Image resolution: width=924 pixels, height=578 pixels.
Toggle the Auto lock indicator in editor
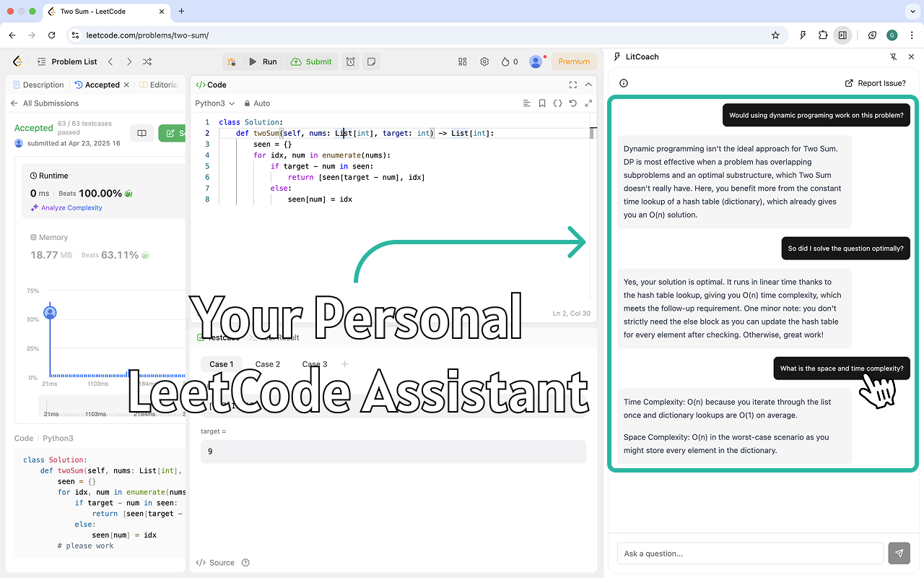click(x=257, y=103)
